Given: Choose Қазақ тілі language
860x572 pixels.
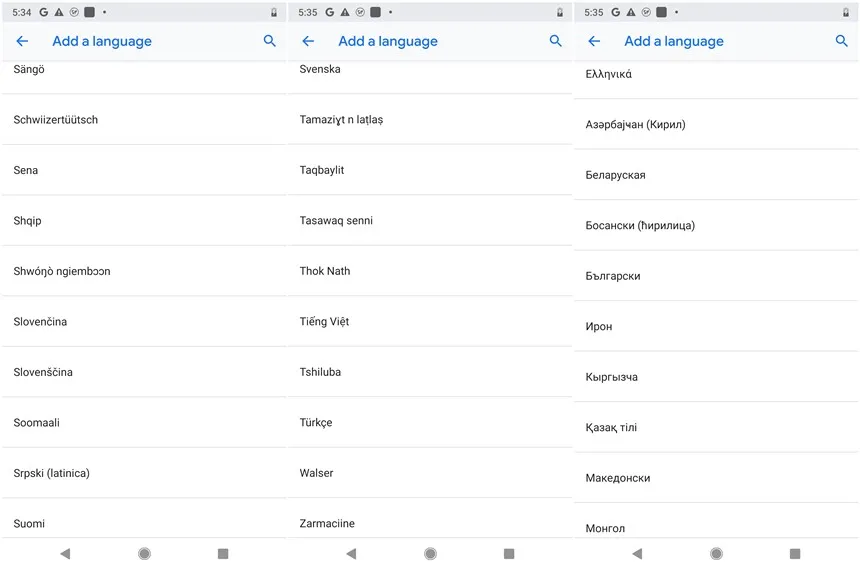Looking at the screenshot, I should pos(716,427).
